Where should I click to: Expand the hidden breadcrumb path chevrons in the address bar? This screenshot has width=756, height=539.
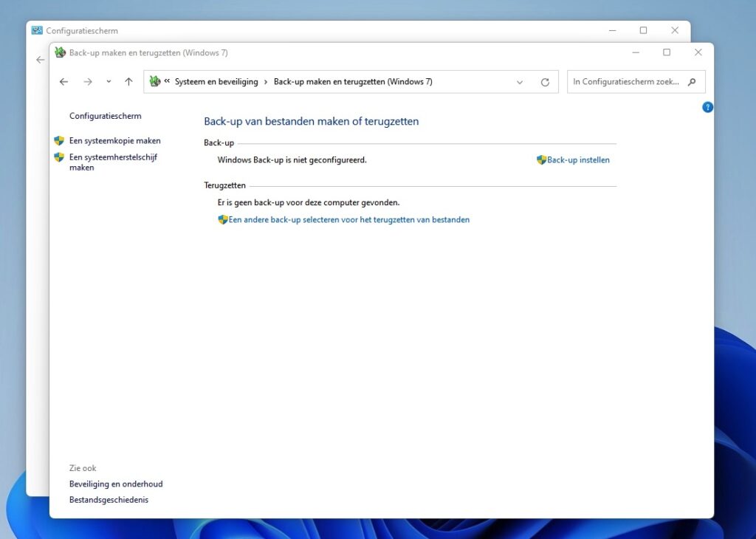[167, 81]
